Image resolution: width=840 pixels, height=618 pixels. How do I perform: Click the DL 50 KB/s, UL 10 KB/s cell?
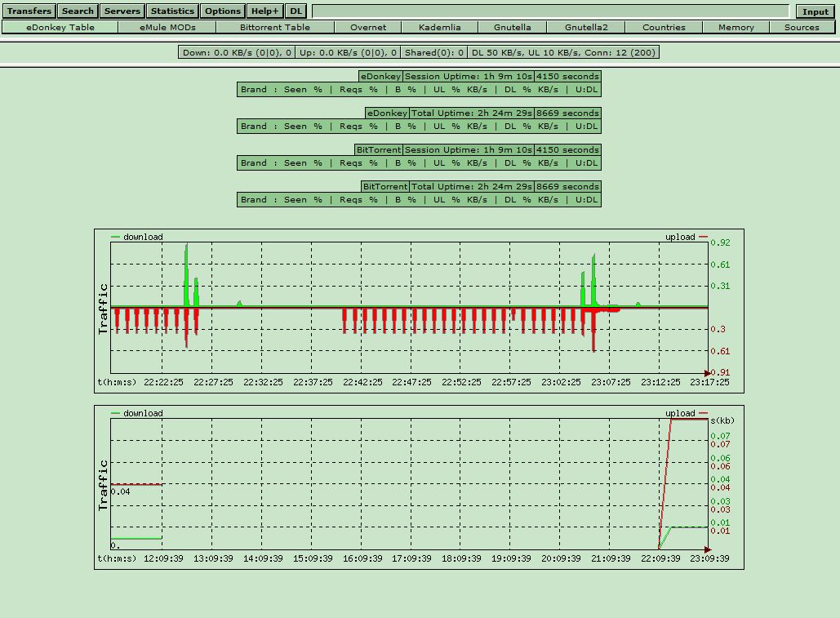click(x=563, y=52)
